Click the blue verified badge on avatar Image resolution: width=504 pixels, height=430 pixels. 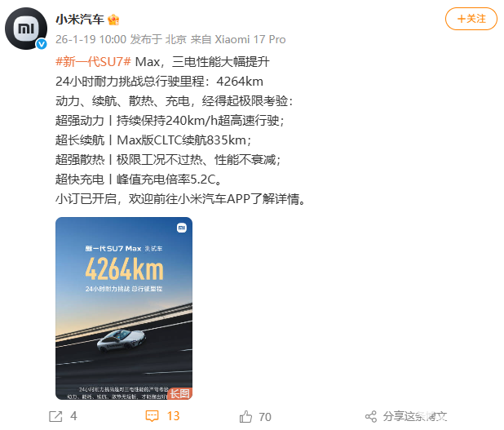[x=42, y=44]
